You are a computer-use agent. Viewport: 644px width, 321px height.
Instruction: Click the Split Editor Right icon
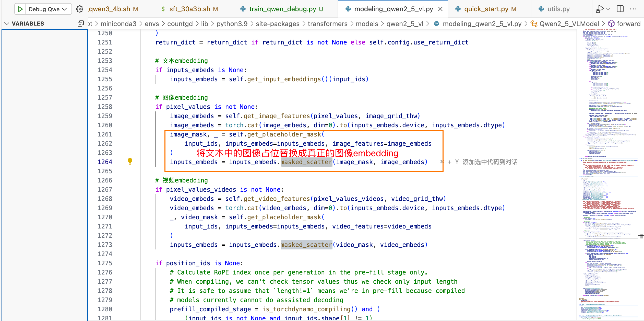[x=620, y=9]
